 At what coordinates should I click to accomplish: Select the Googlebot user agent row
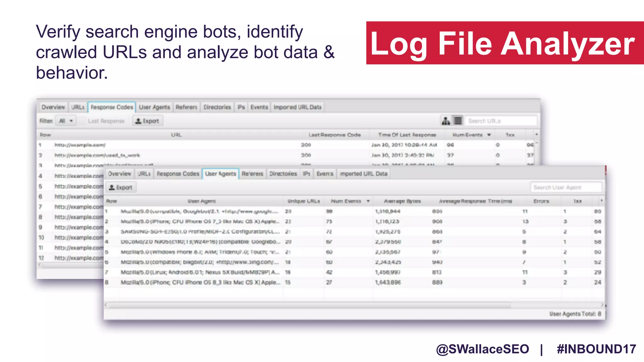354,211
